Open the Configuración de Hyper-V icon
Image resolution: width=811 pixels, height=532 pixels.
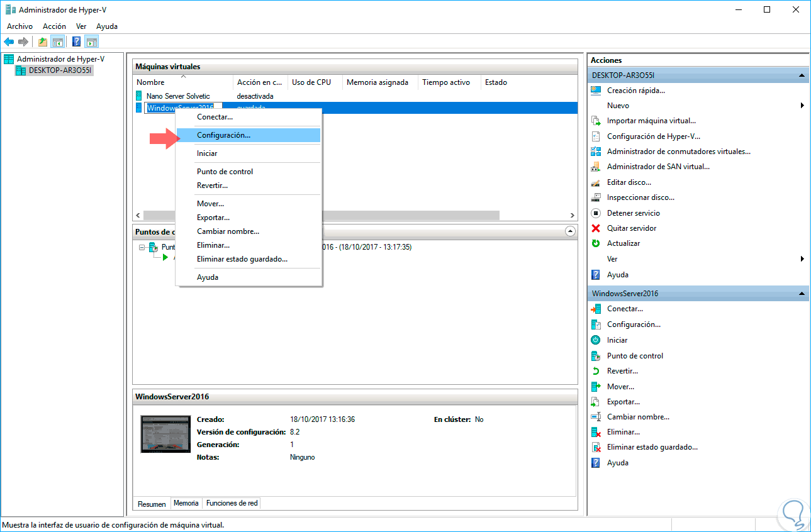tap(596, 136)
